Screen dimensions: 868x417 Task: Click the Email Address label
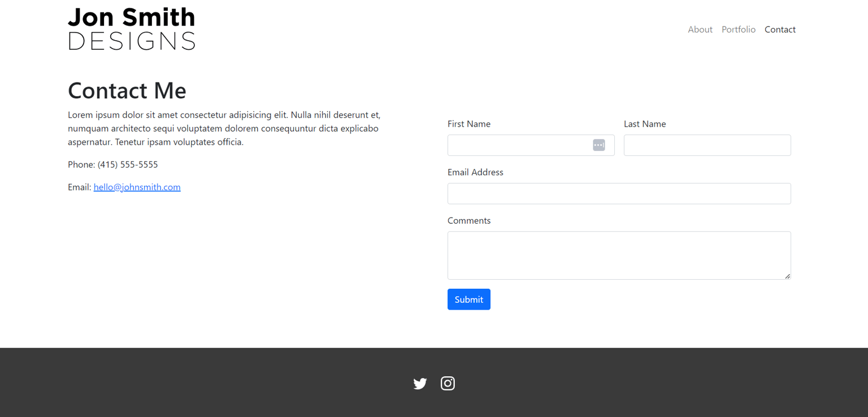(x=475, y=172)
